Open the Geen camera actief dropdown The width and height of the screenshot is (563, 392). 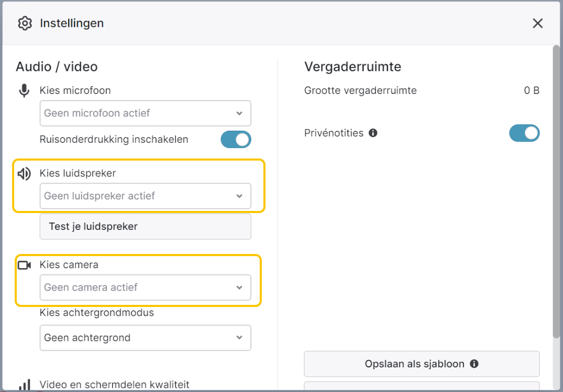point(145,288)
